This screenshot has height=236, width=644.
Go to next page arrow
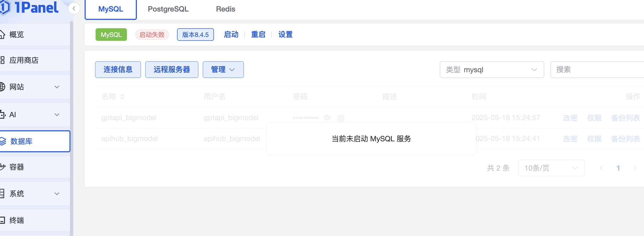pos(635,168)
